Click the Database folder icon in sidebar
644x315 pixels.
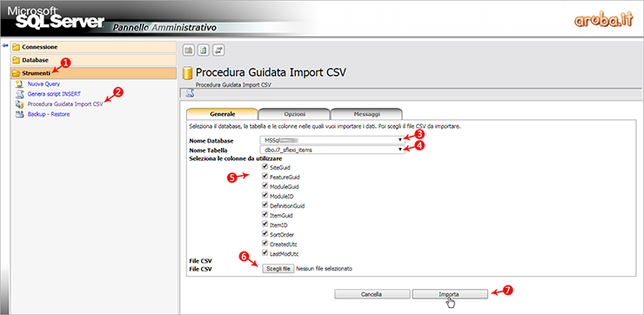pos(17,60)
